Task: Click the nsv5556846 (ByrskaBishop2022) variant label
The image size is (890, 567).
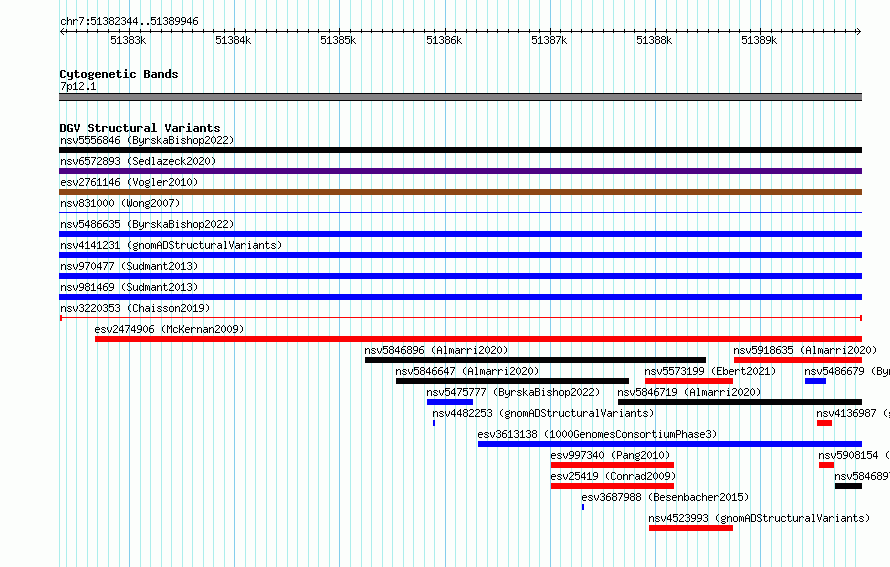Action: [x=147, y=140]
